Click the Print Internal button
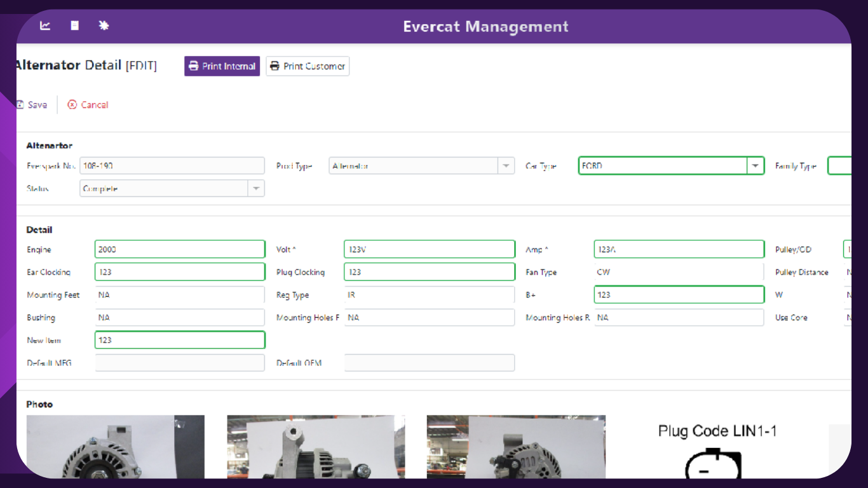 click(x=222, y=66)
